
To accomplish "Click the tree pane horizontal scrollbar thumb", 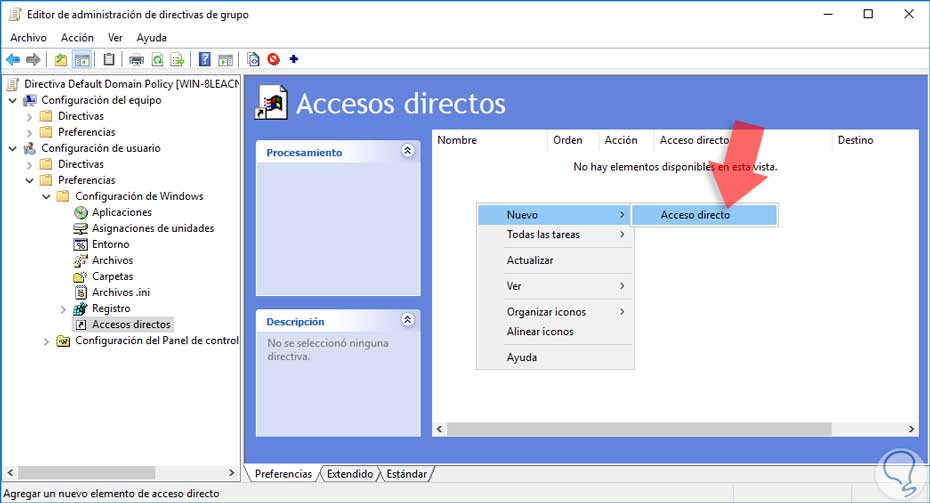I will click(87, 473).
